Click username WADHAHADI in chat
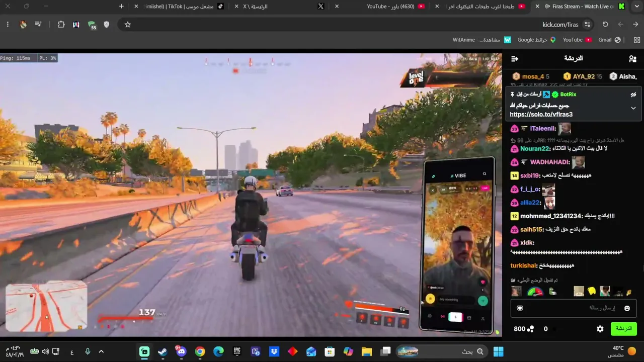The width and height of the screenshot is (644, 362). pos(550,162)
